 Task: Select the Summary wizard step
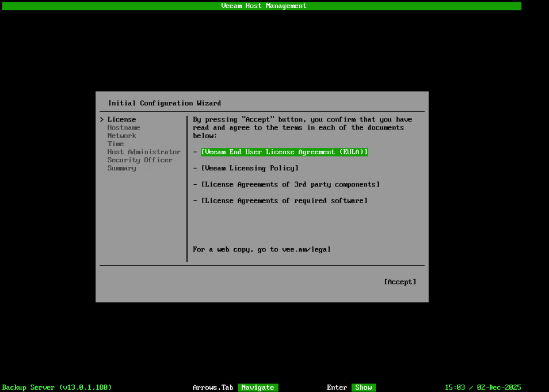(121, 168)
